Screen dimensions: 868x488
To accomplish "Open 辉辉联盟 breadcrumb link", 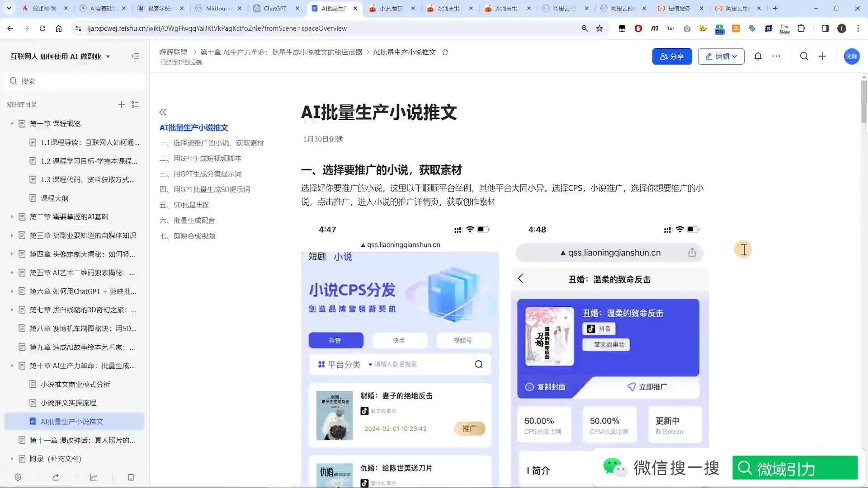I will click(173, 52).
